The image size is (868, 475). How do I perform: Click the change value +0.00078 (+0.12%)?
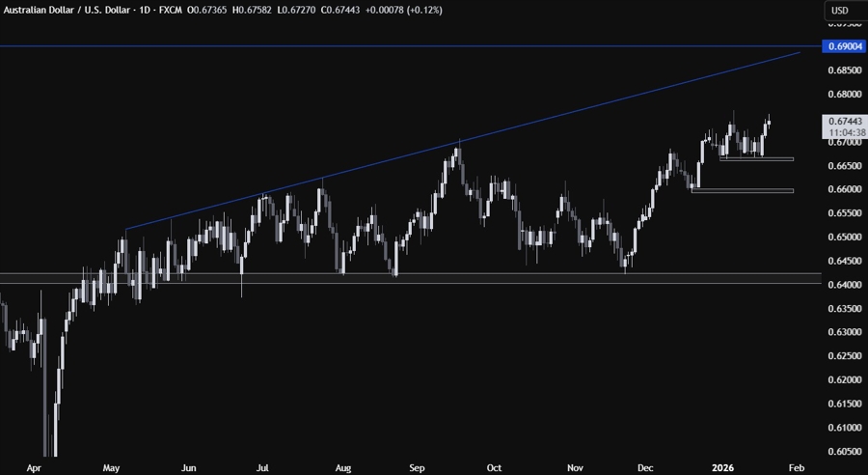click(403, 10)
